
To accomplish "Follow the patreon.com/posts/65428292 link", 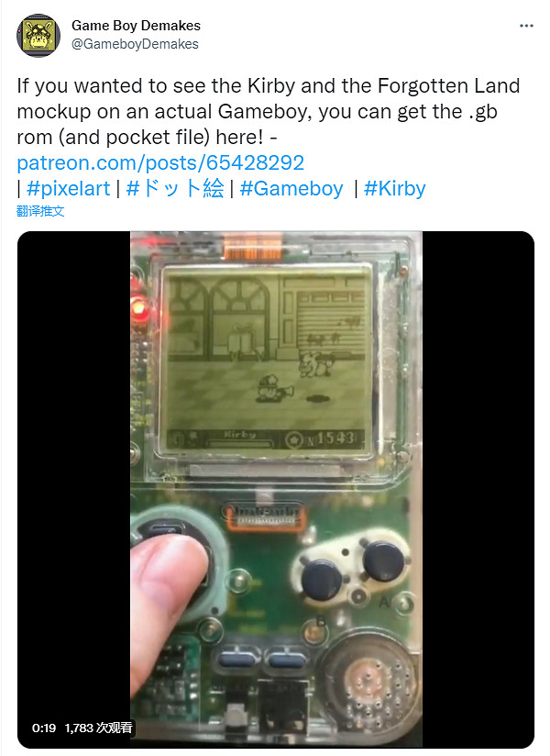I will [160, 163].
